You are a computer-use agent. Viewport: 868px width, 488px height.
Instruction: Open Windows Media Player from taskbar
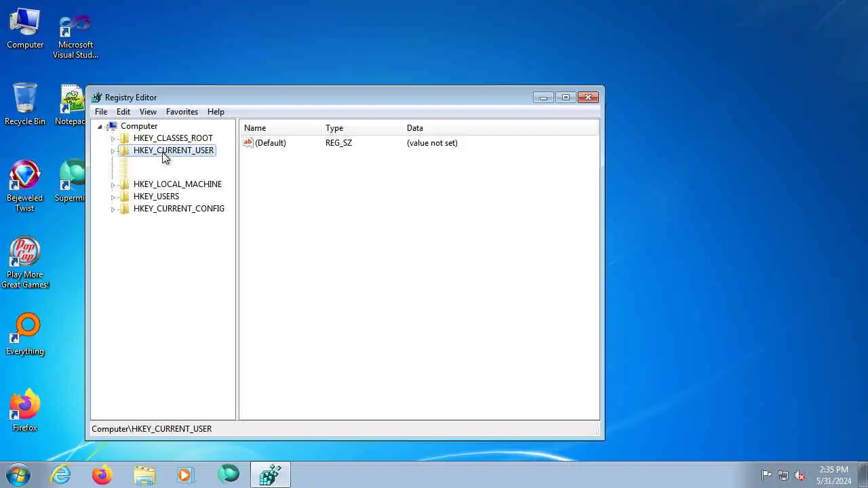tap(185, 475)
